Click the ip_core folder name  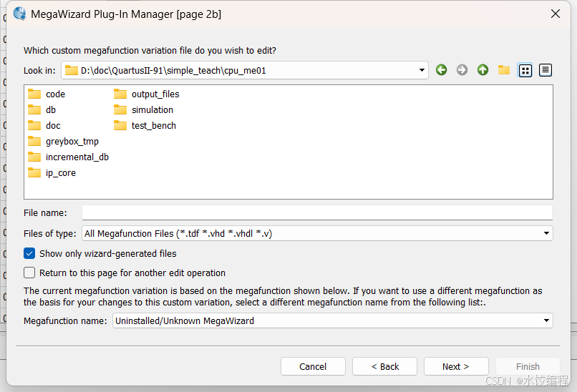click(x=61, y=173)
